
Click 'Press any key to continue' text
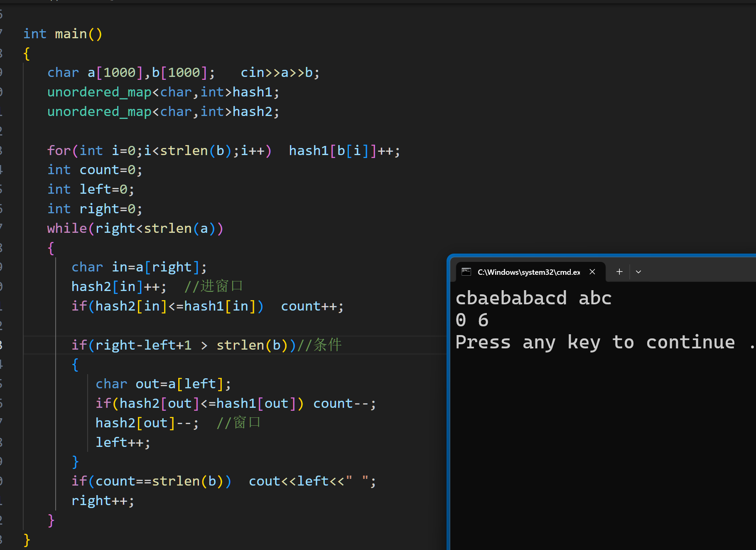click(595, 343)
